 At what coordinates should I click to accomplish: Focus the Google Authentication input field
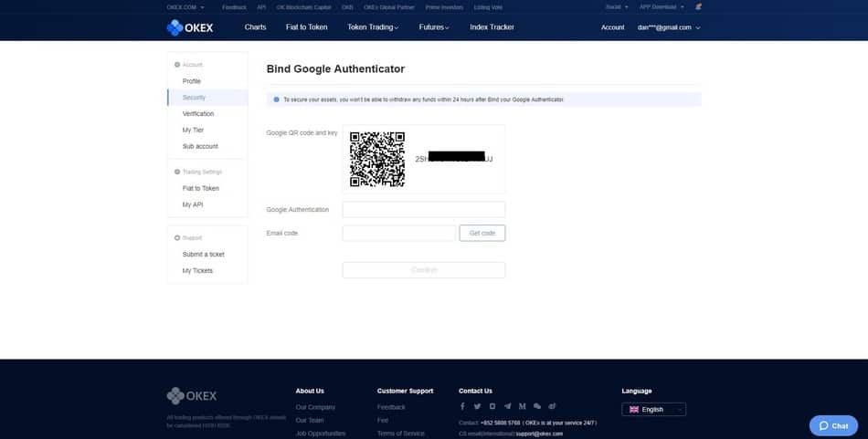click(x=424, y=210)
